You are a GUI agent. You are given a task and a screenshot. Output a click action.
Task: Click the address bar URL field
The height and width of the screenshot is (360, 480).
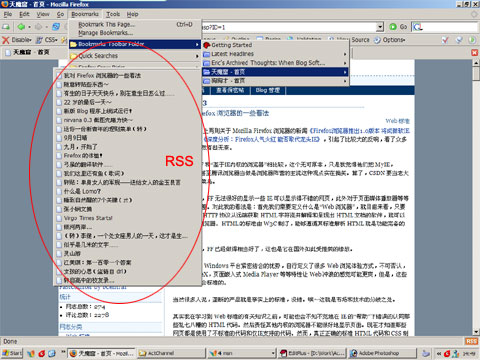289,27
